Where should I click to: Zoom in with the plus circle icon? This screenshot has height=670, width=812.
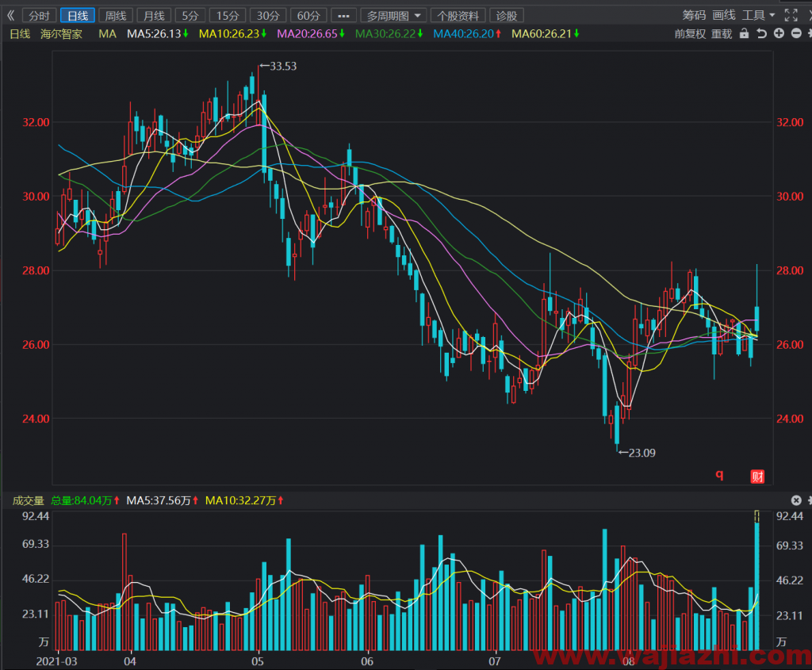click(x=779, y=33)
